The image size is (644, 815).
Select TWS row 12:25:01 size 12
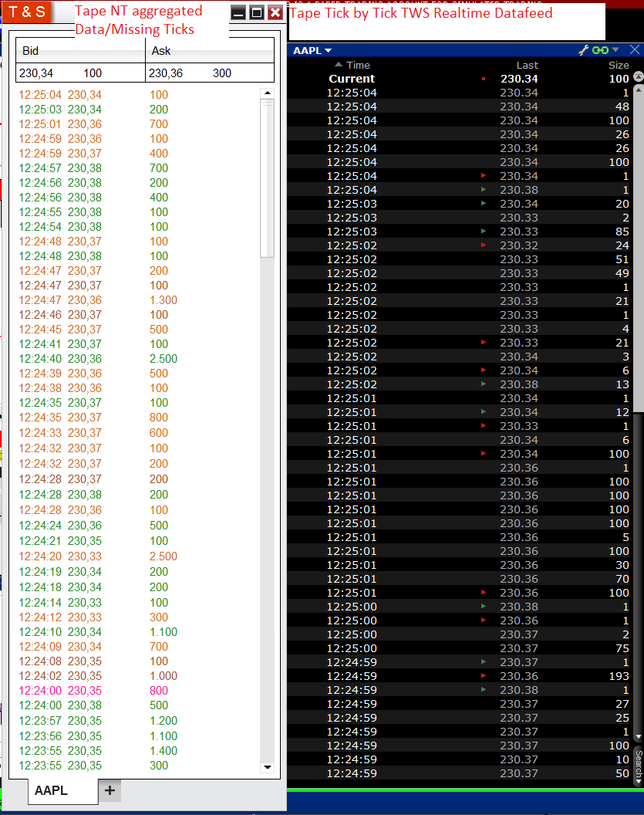460,411
